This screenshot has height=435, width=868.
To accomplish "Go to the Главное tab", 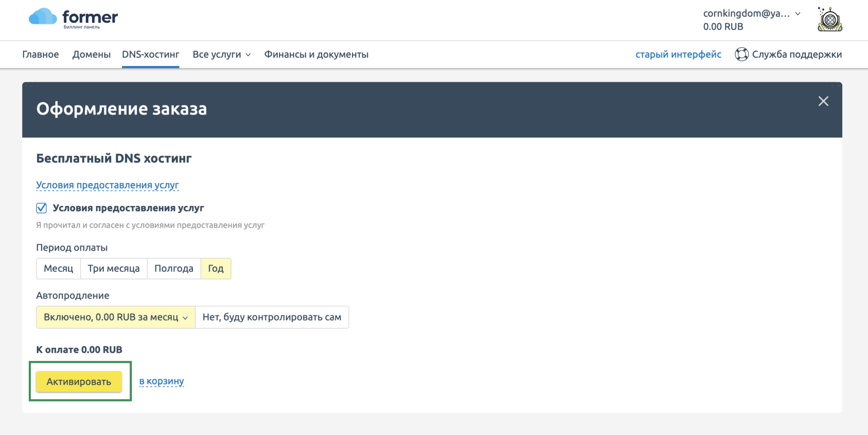I will tap(41, 54).
